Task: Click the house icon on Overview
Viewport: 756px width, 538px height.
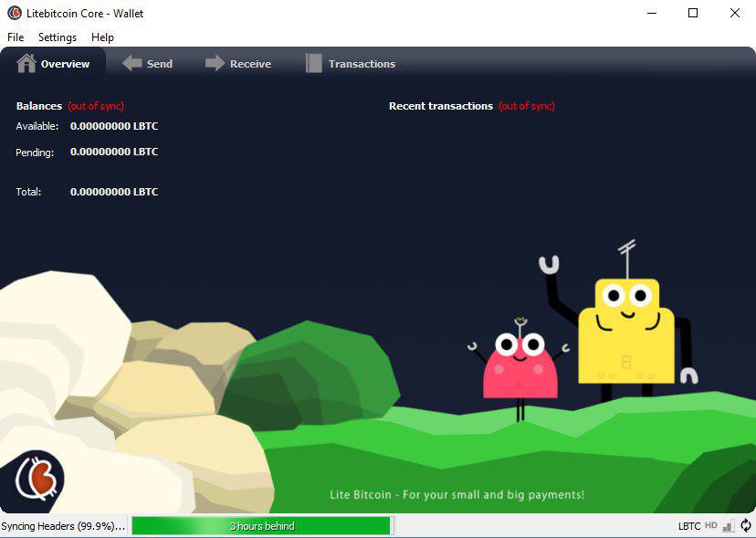Action: [26, 63]
